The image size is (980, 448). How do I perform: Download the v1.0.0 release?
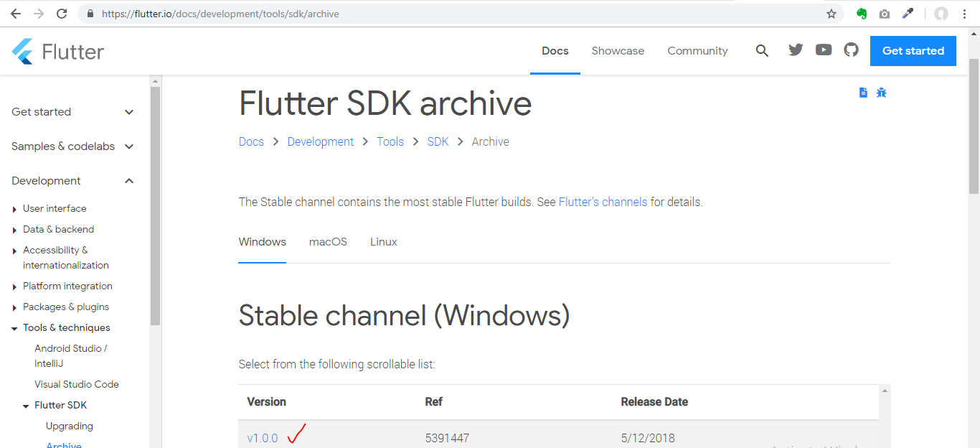[263, 438]
